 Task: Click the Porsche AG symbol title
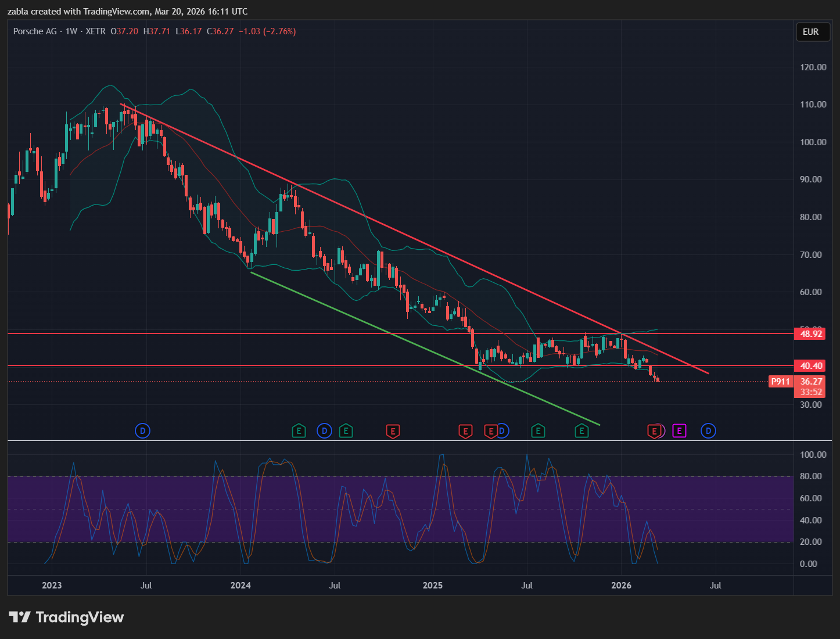pyautogui.click(x=35, y=31)
